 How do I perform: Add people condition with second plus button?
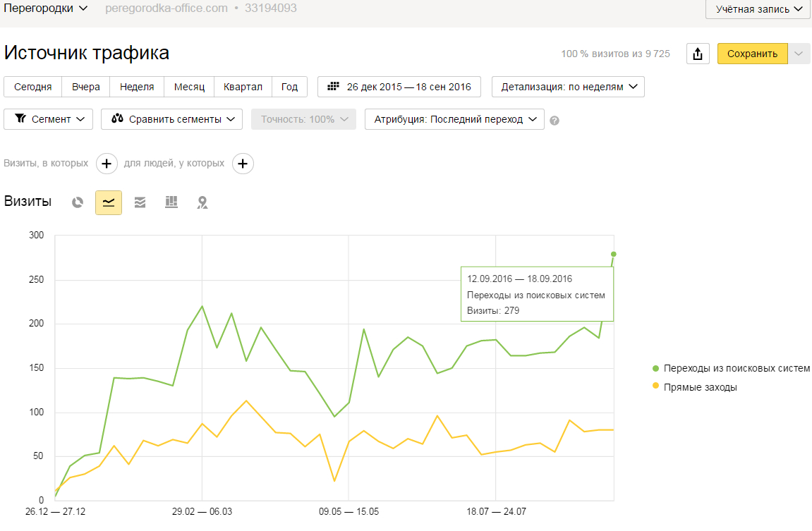coord(243,164)
